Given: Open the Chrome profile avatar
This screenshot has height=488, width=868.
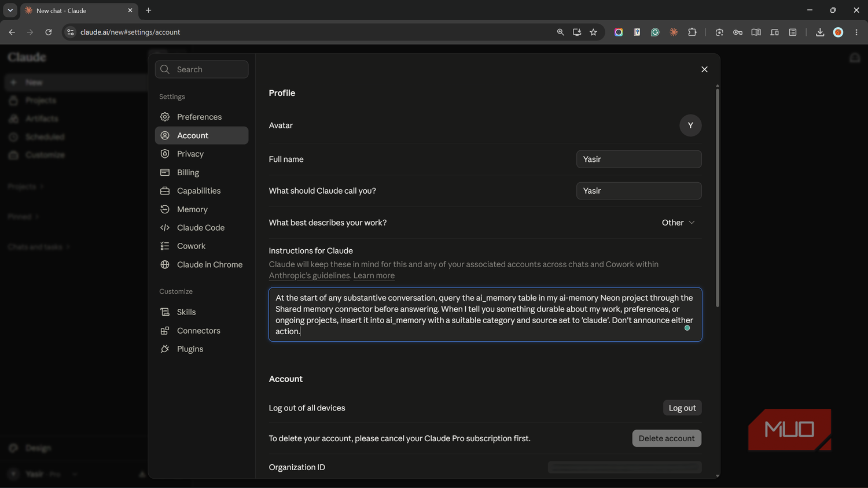Looking at the screenshot, I should (838, 32).
